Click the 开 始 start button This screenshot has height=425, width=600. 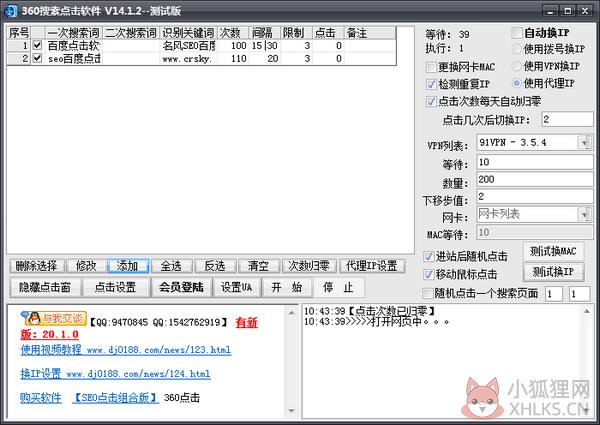click(287, 287)
